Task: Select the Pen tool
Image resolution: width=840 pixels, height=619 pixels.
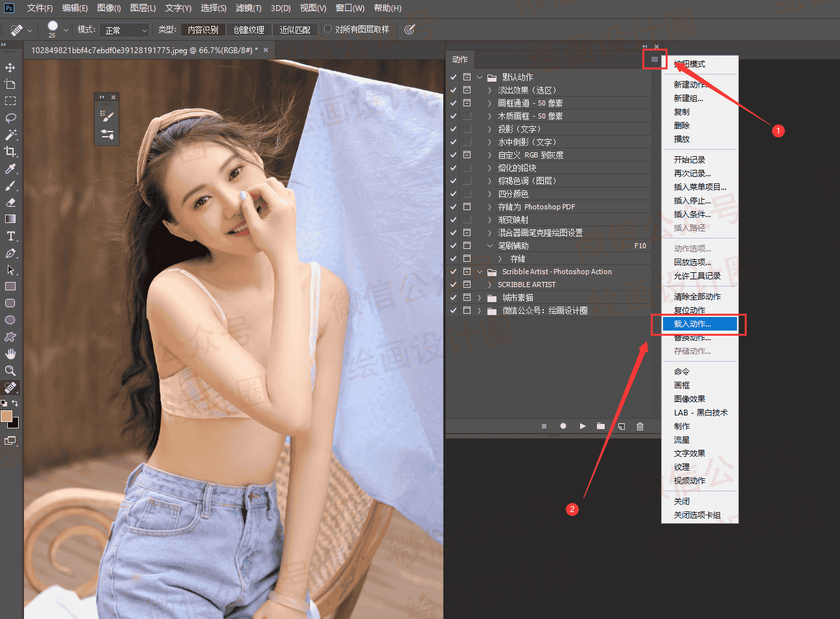Action: point(10,253)
